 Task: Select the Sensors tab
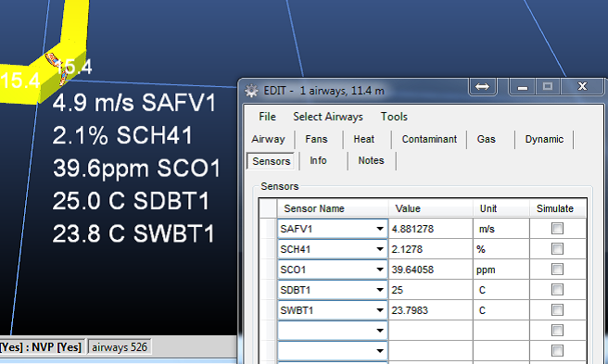tap(271, 161)
